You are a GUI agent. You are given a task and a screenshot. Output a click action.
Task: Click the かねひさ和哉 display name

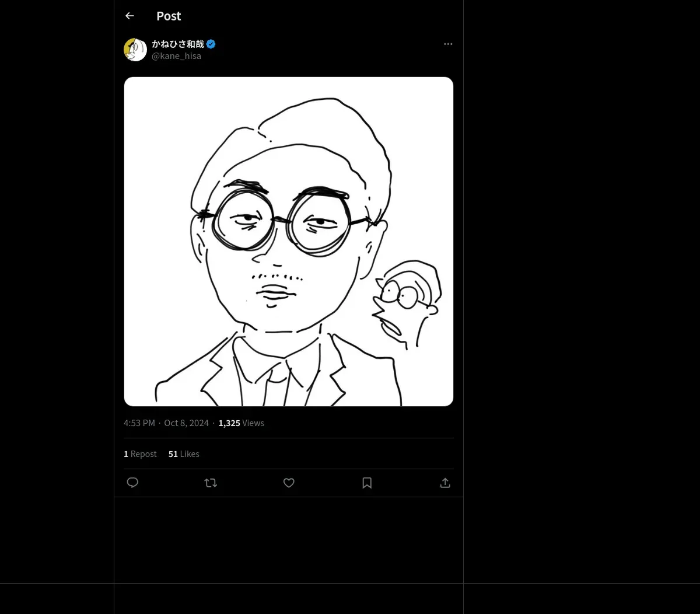point(178,44)
